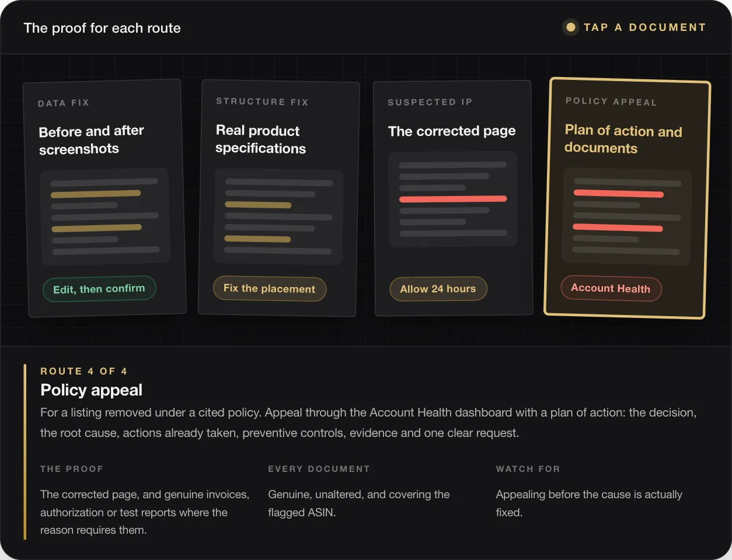Image resolution: width=732 pixels, height=560 pixels.
Task: Open the document preview under 'Real product specifications'
Action: click(278, 217)
